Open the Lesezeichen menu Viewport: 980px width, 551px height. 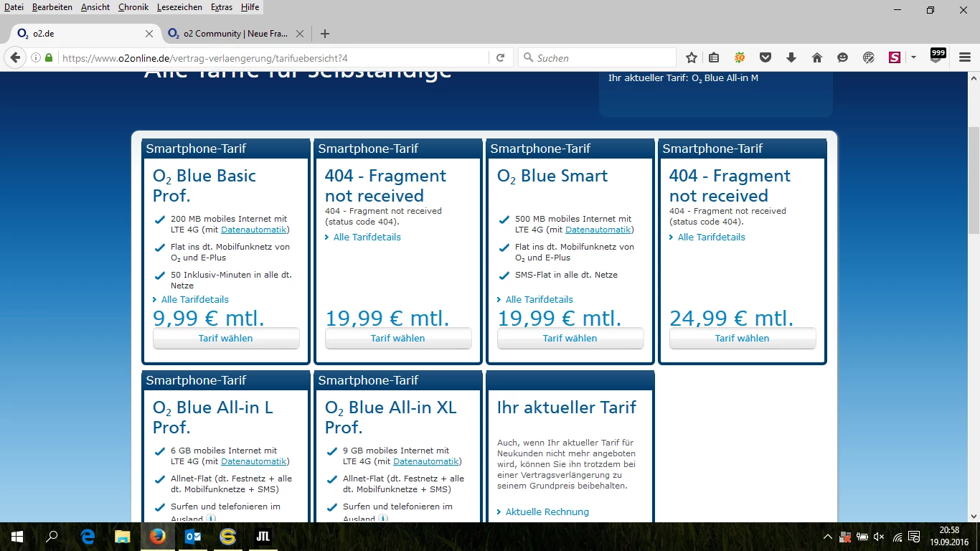(181, 7)
